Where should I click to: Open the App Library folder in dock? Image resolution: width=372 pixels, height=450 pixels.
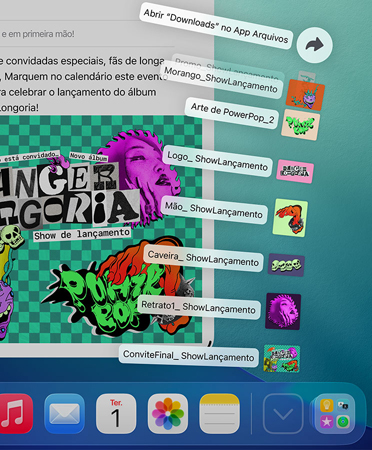click(x=335, y=413)
